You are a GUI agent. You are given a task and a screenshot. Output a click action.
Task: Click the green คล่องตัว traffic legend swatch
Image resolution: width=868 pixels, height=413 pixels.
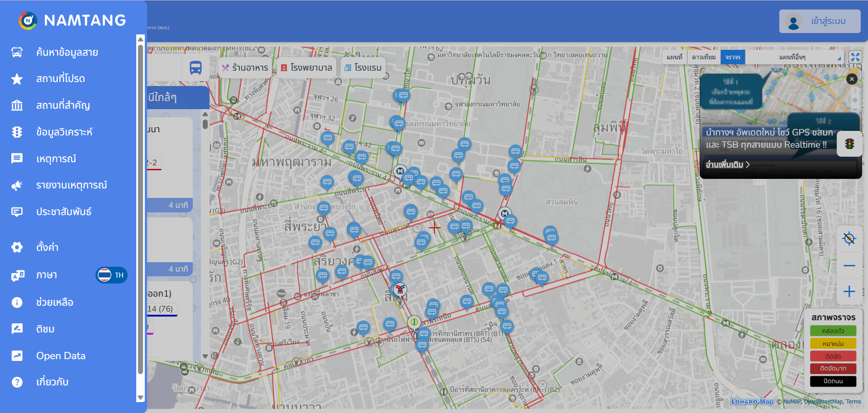coord(833,331)
